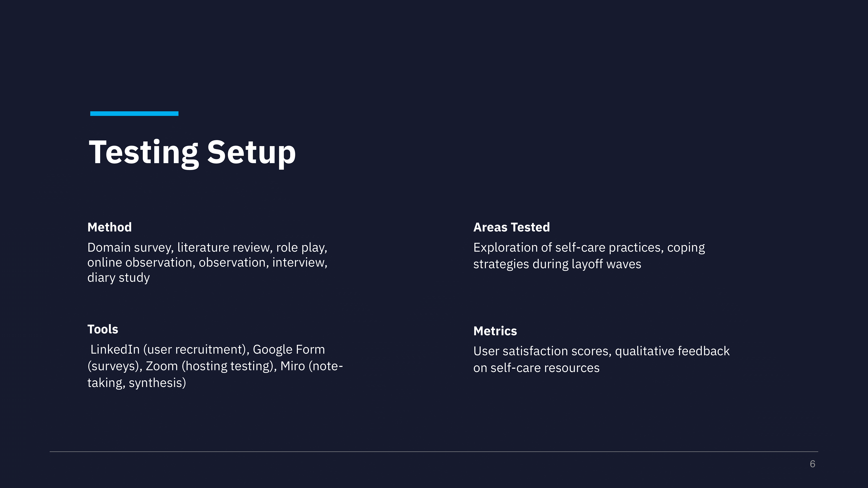
Task: Click "Google Form" in the Tools paragraph
Action: coord(289,349)
